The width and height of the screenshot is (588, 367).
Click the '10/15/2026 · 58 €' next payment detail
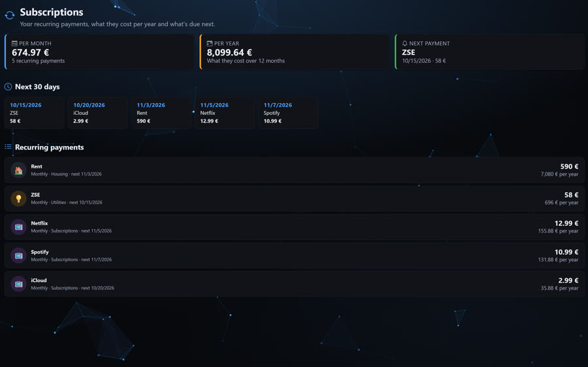(x=424, y=61)
